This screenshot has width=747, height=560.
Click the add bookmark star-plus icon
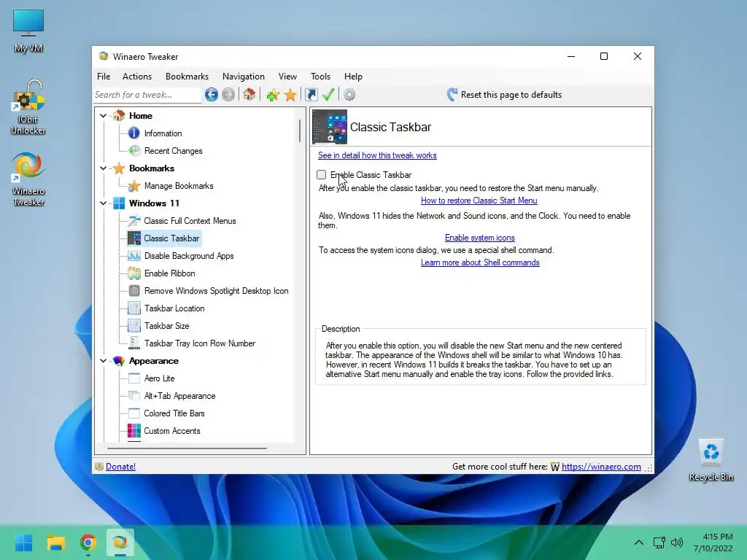coord(273,95)
